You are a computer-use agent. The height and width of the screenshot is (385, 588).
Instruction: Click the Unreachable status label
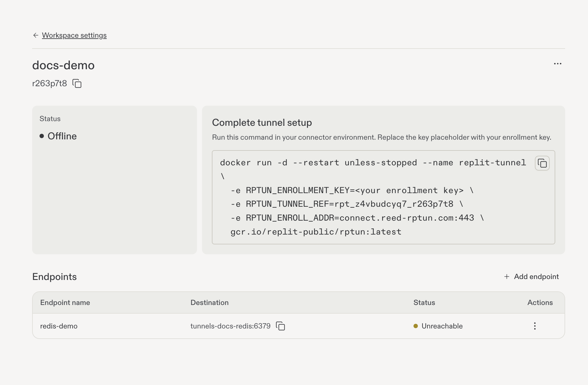[442, 326]
